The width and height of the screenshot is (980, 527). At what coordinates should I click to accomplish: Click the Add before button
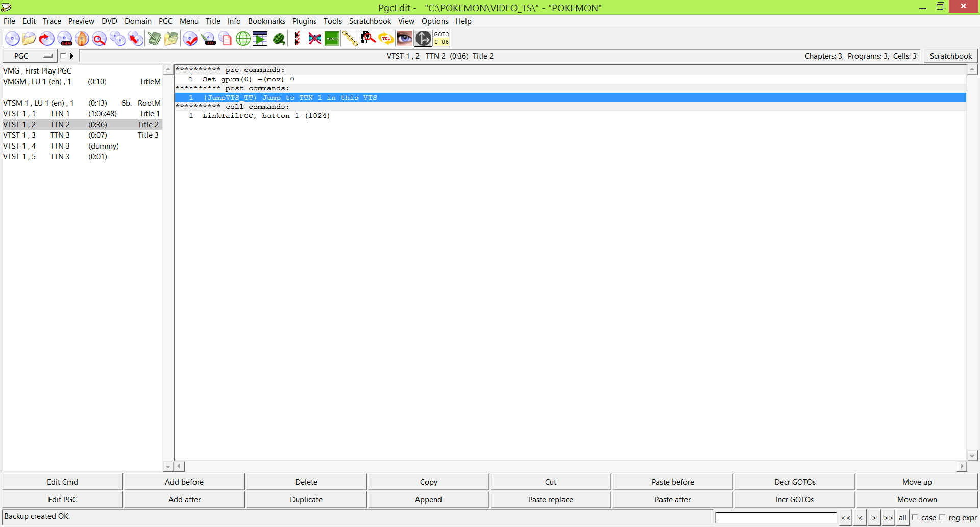click(184, 482)
